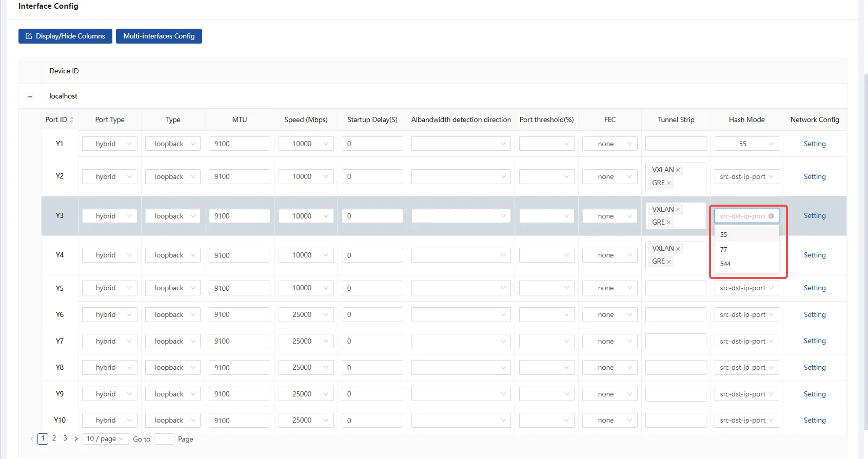Viewport: 868px width, 459px height.
Task: Remove GRE tag in Y4 Tunnel Strip
Action: 668,262
